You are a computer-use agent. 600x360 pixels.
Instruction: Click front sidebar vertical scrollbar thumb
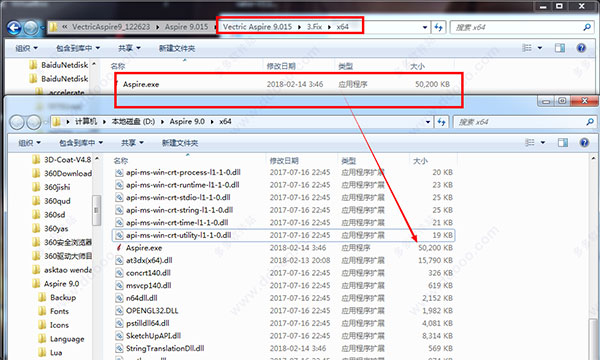(x=96, y=210)
